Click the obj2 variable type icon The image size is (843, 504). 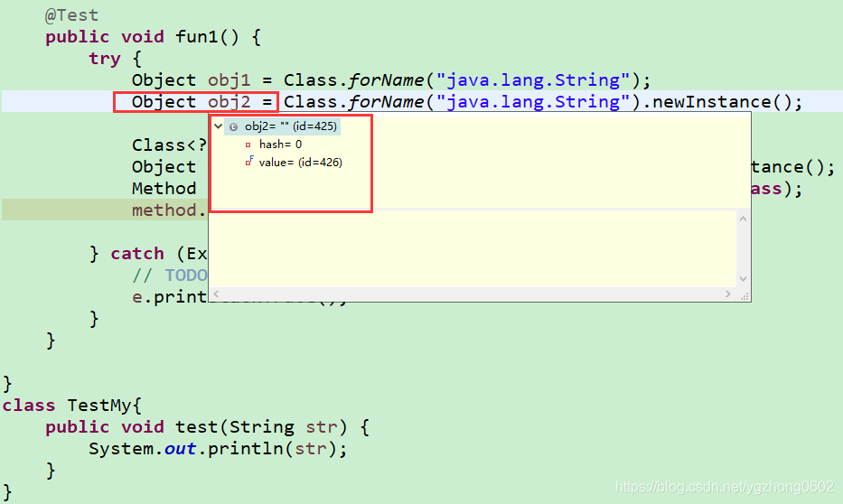click(233, 126)
